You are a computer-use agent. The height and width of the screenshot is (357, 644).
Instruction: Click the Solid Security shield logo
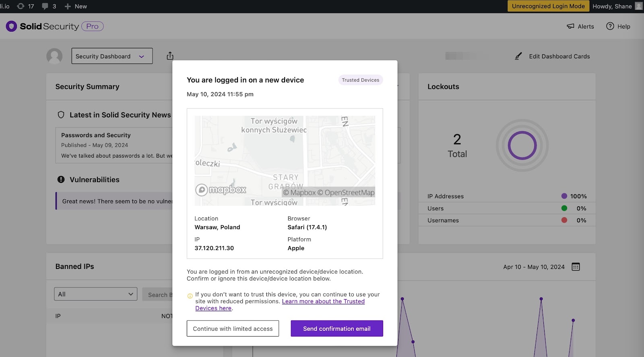point(11,27)
